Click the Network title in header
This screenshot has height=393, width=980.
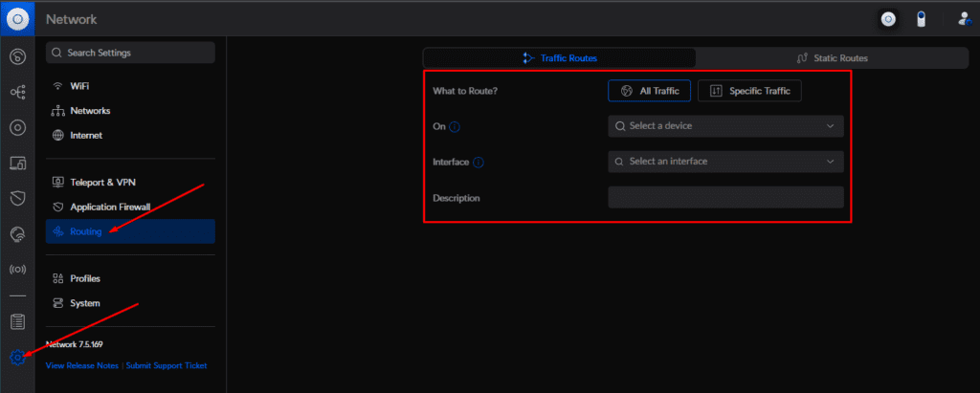[71, 19]
